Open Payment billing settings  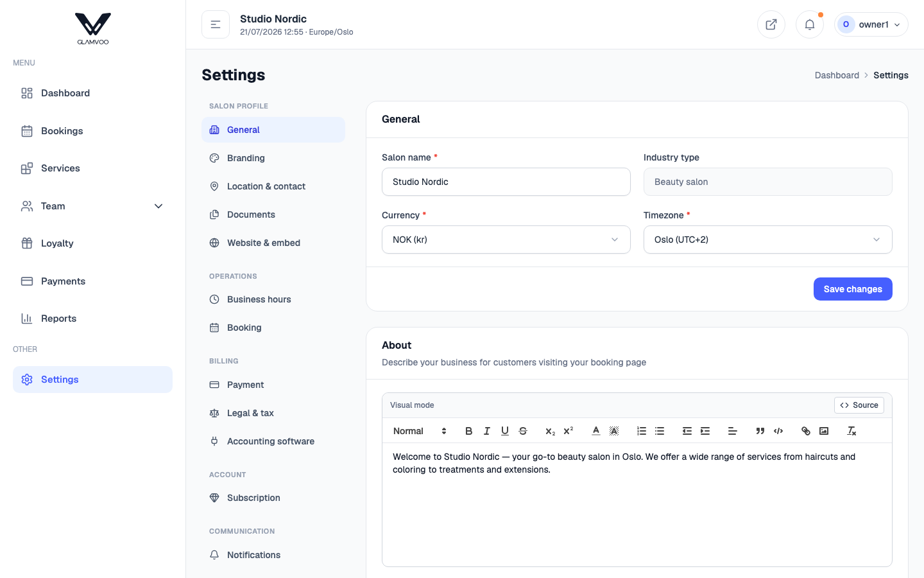pos(273,385)
